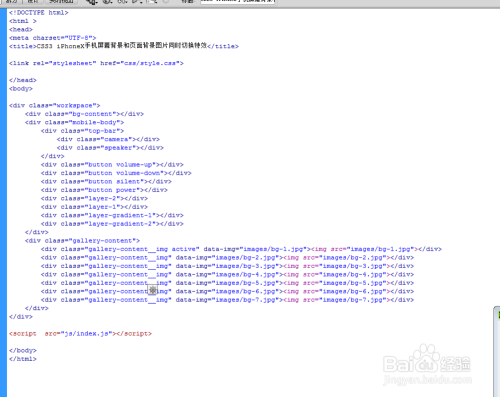500x397 pixels.
Task: Click the Split view button in toolbar
Action: 12,1
